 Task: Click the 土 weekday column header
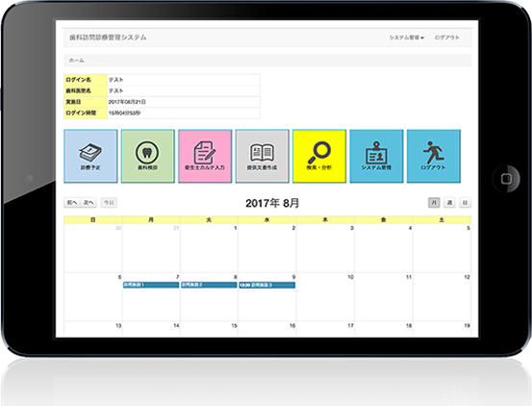(x=442, y=219)
